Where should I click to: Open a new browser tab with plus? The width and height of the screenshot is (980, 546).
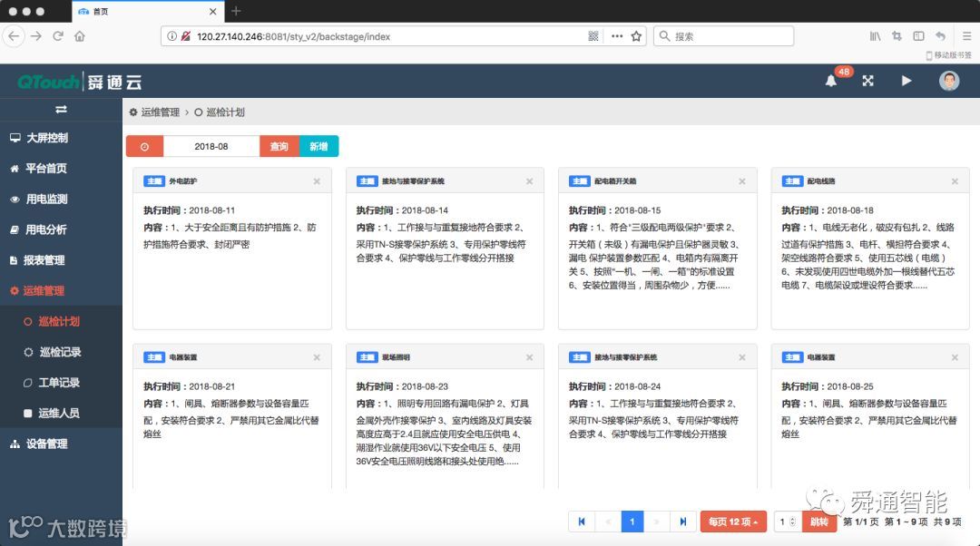point(236,11)
